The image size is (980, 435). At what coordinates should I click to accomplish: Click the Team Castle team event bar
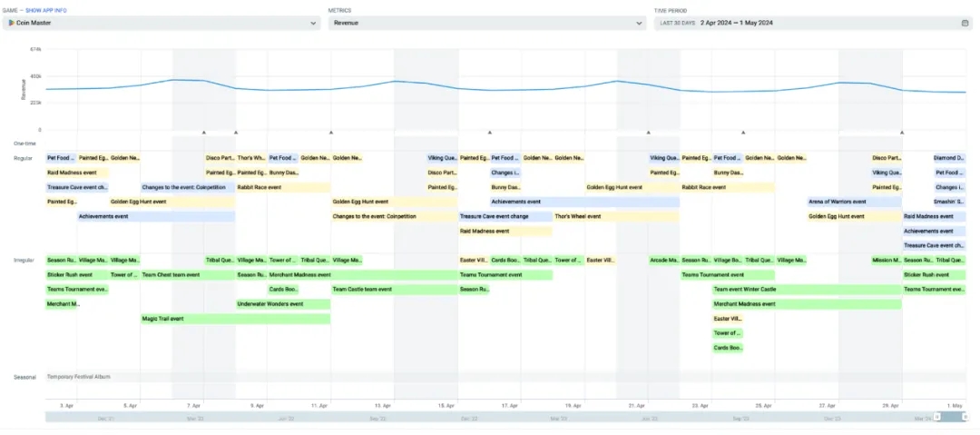(x=393, y=290)
